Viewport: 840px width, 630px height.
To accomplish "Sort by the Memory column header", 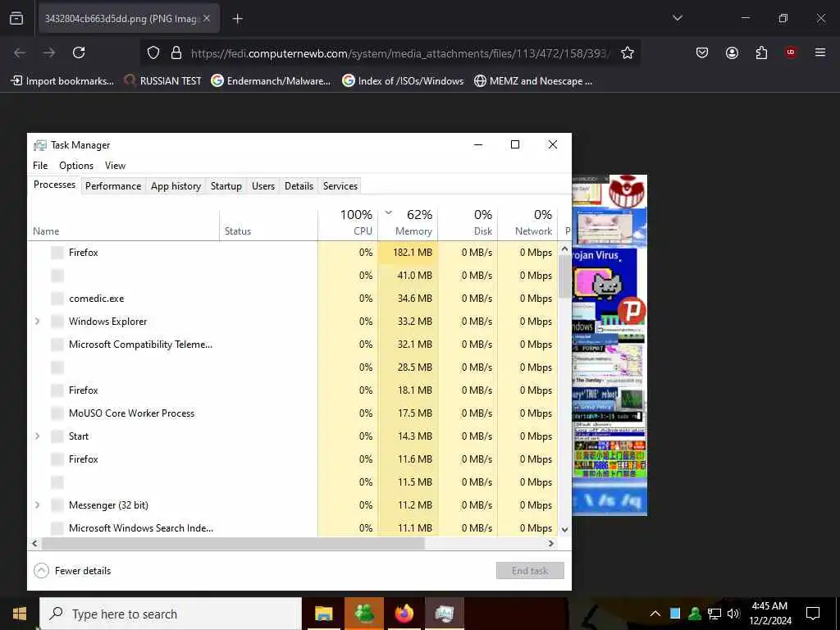I will click(408, 223).
